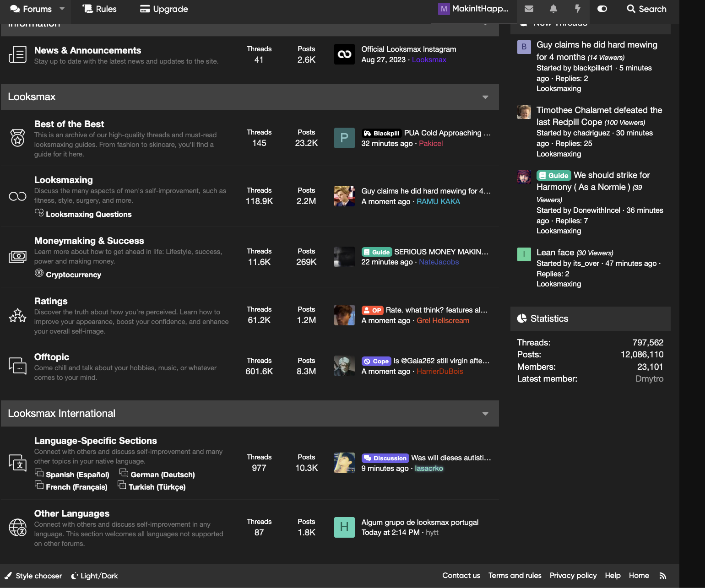The height and width of the screenshot is (588, 705).
Task: Open the Other Languages forum title
Action: 72,513
